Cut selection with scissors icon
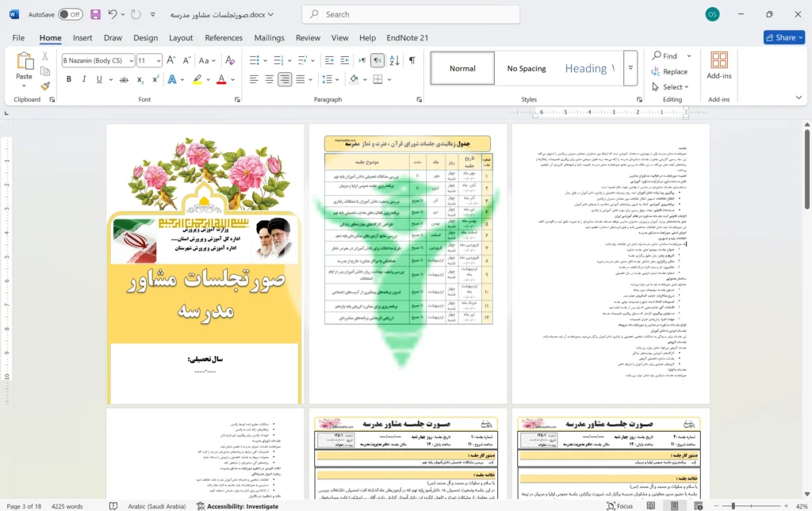The width and height of the screenshot is (812, 511). [x=45, y=56]
